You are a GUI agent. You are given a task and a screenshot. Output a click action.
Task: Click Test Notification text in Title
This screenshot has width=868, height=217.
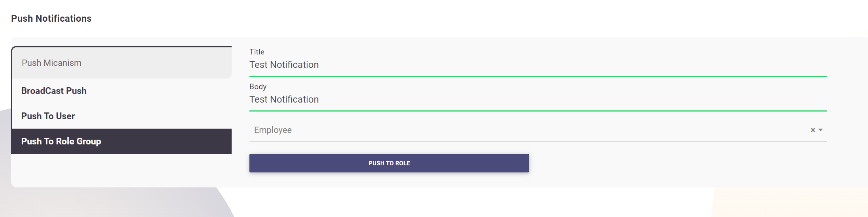[284, 65]
